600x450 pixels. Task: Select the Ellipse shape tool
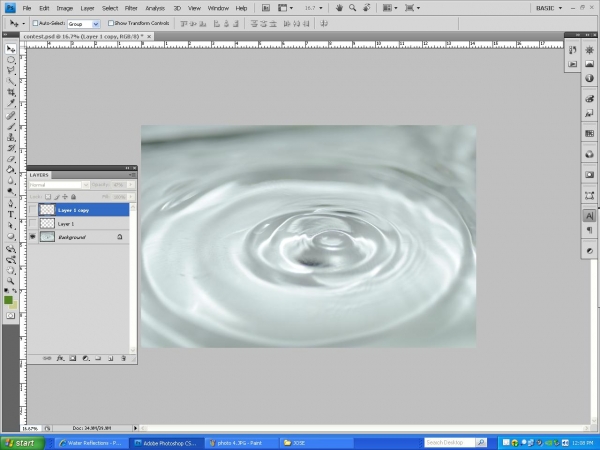coord(11,236)
